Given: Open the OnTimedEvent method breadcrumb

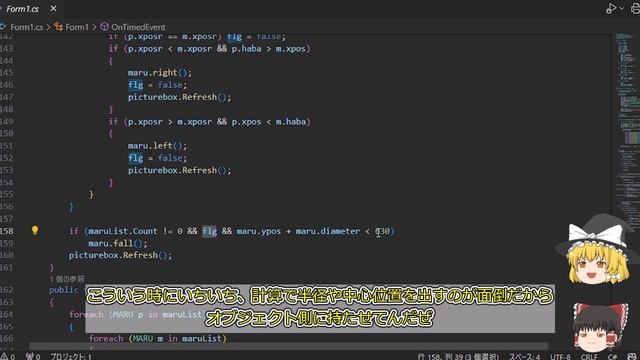Looking at the screenshot, I should tap(138, 27).
